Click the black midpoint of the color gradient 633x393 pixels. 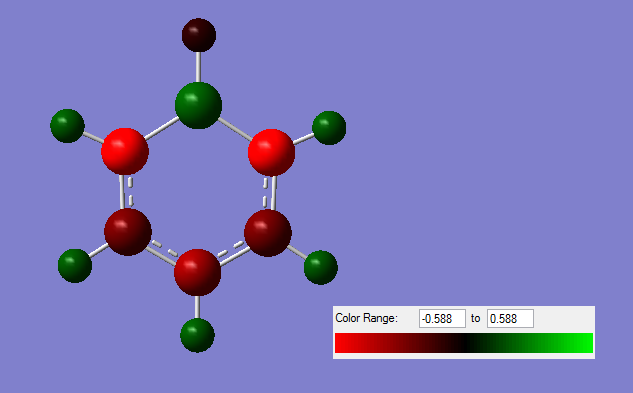pyautogui.click(x=464, y=343)
